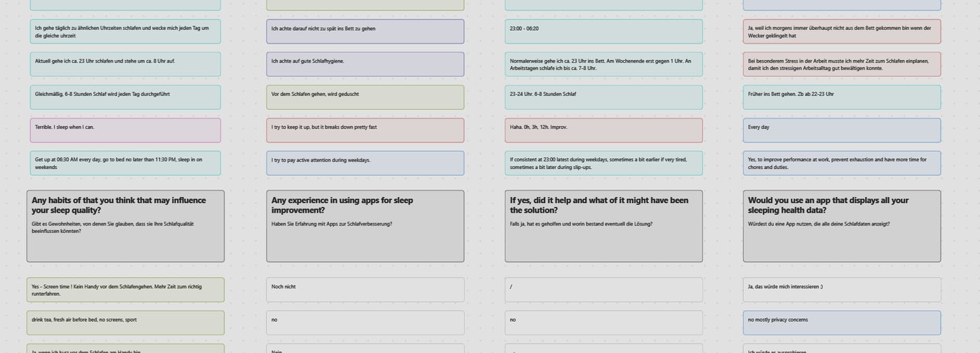Select the "Would you use an app" question card

[841, 226]
